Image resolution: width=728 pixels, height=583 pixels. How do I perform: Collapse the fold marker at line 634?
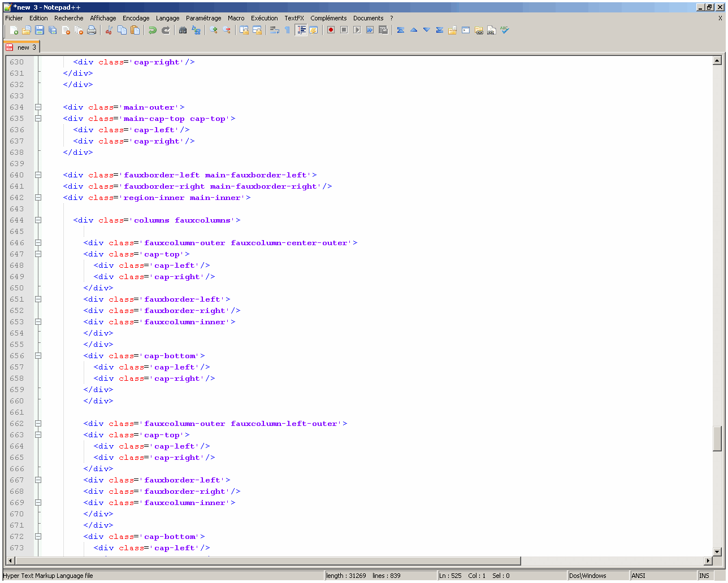[38, 107]
